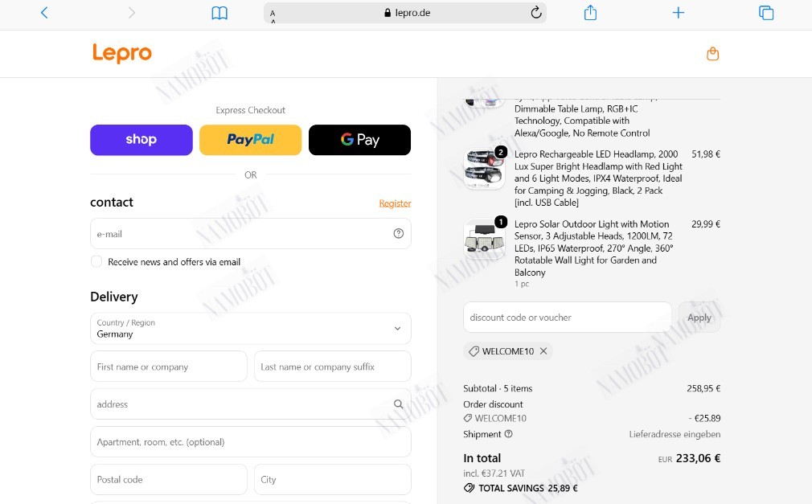Click e-mail field help question icon
This screenshot has height=504, width=812.
tap(398, 234)
